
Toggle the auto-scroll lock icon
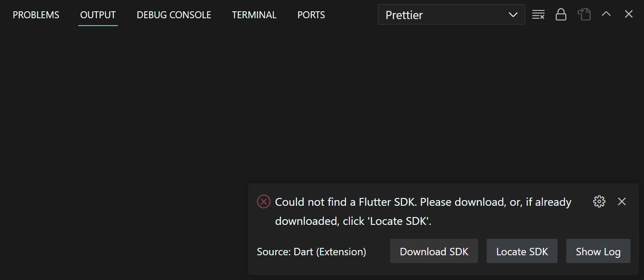pyautogui.click(x=561, y=14)
